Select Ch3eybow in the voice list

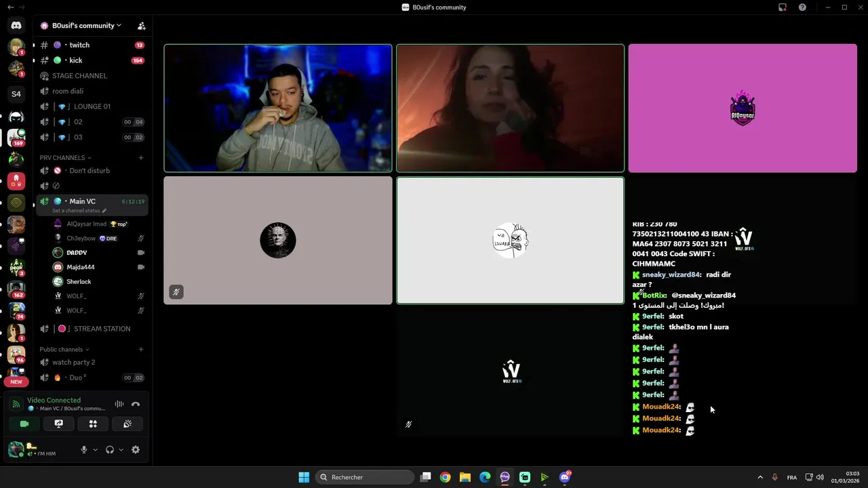99,239
